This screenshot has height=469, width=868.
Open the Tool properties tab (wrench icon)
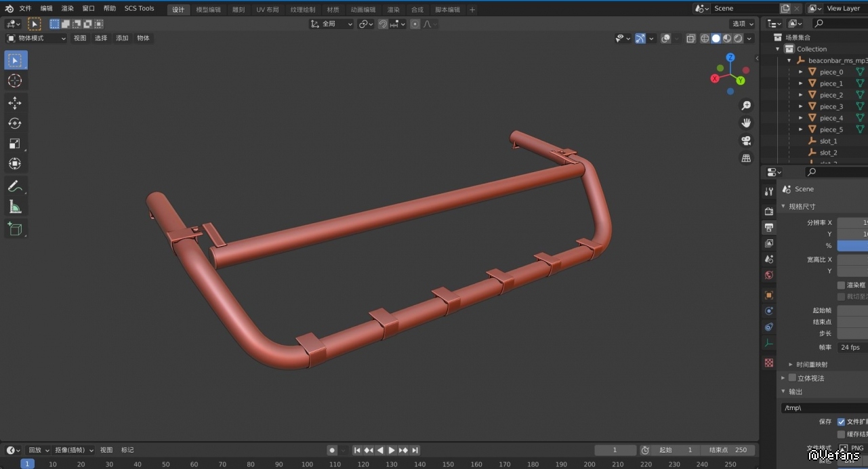768,192
